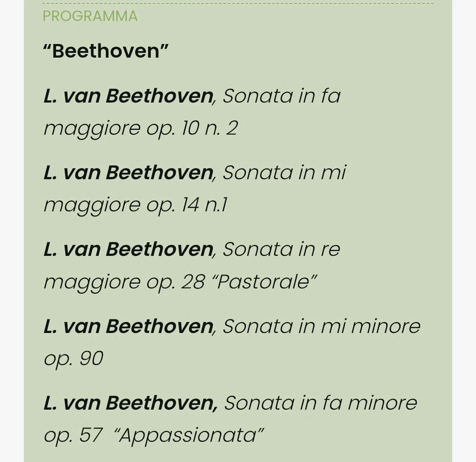476x462 pixels.
Task: Click "Sonata in mi" in the op. 14 entry
Action: tap(284, 173)
